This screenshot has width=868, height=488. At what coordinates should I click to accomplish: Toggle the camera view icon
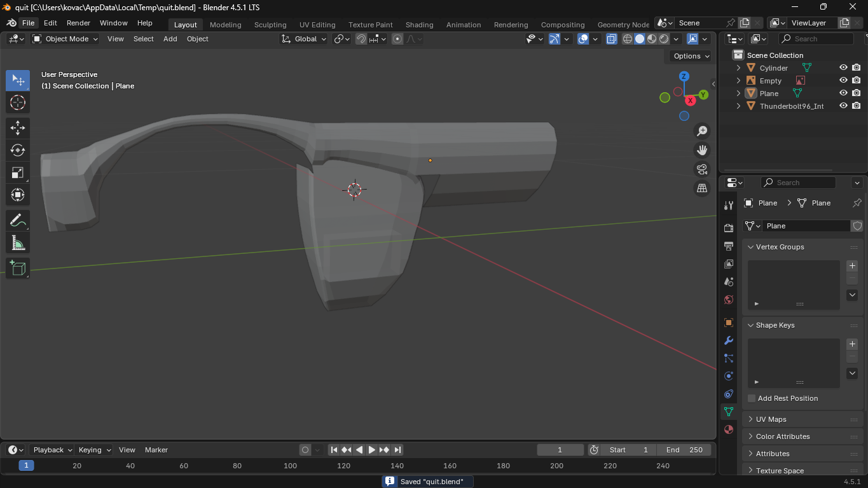click(702, 169)
